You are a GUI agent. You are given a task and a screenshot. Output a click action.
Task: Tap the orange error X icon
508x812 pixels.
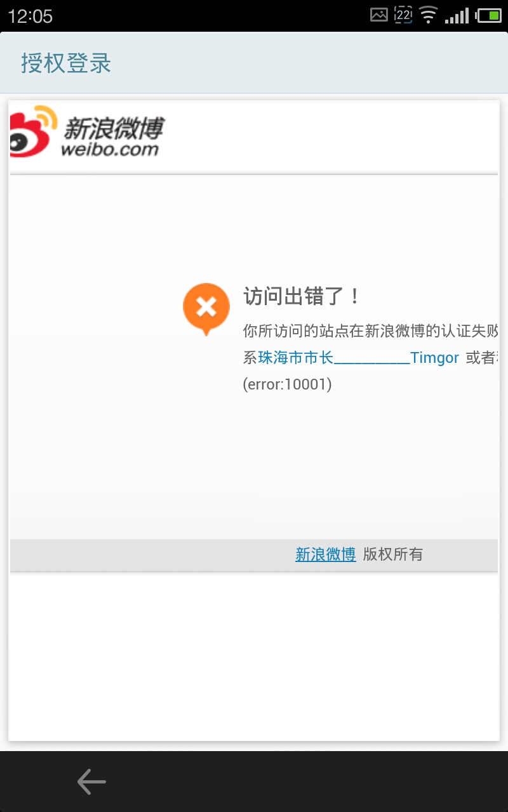click(206, 309)
